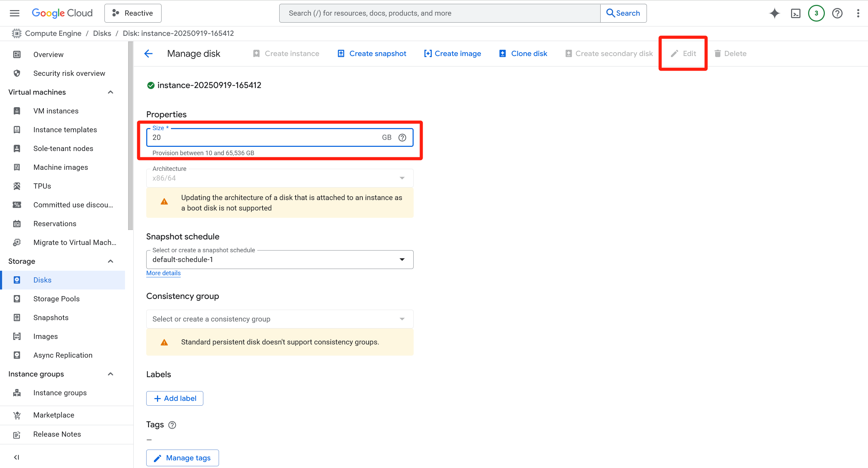Go back using the left arrow

click(148, 54)
